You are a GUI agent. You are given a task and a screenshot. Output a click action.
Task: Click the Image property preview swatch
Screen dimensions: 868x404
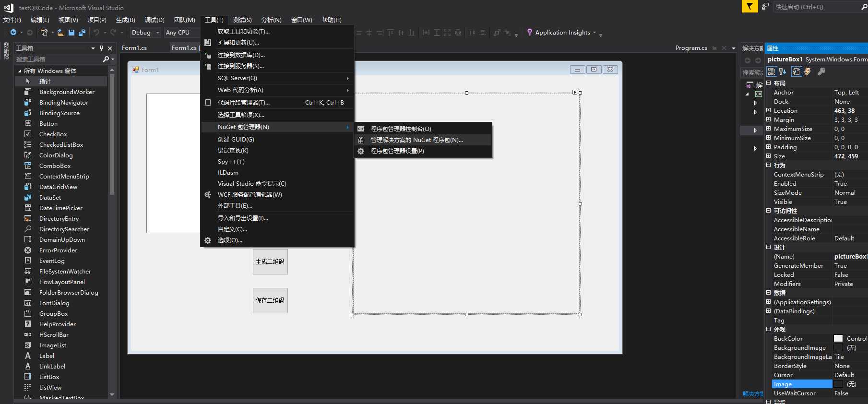[838, 384]
